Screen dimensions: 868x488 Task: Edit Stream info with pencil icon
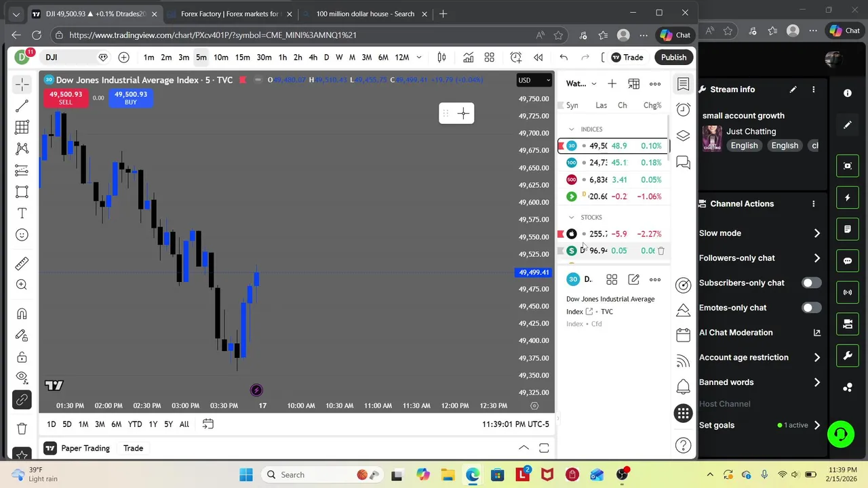click(x=793, y=89)
